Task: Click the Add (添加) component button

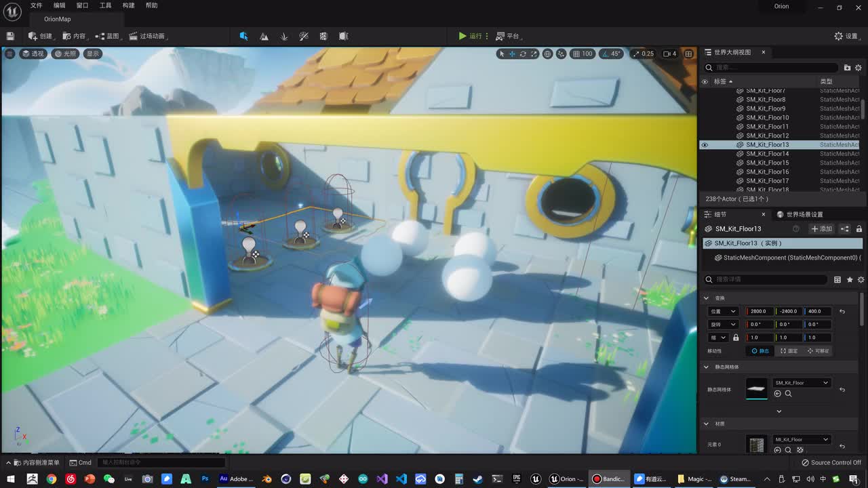Action: pyautogui.click(x=821, y=228)
